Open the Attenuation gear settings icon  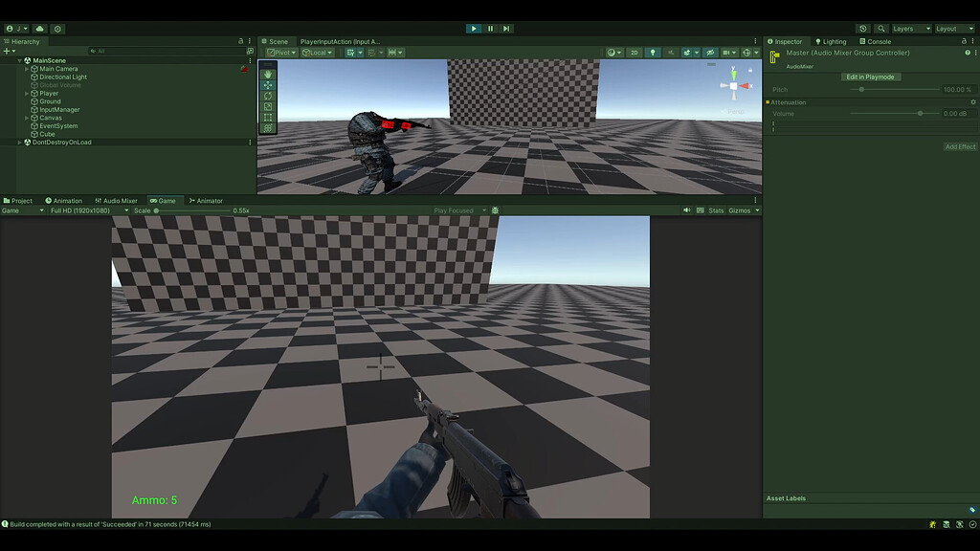[973, 102]
